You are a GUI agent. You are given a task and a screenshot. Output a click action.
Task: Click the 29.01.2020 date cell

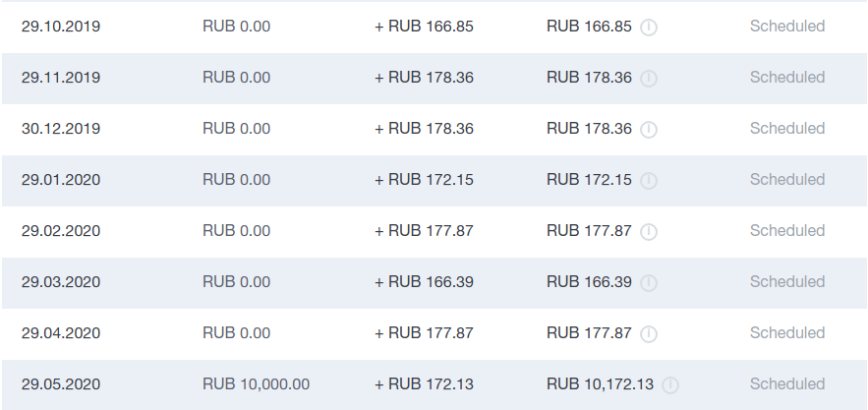[61, 180]
